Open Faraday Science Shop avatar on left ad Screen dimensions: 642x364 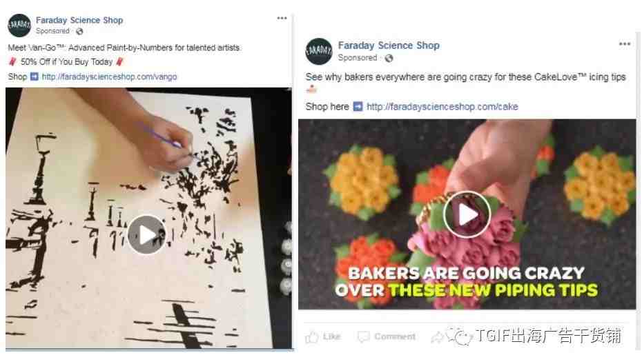point(19,26)
